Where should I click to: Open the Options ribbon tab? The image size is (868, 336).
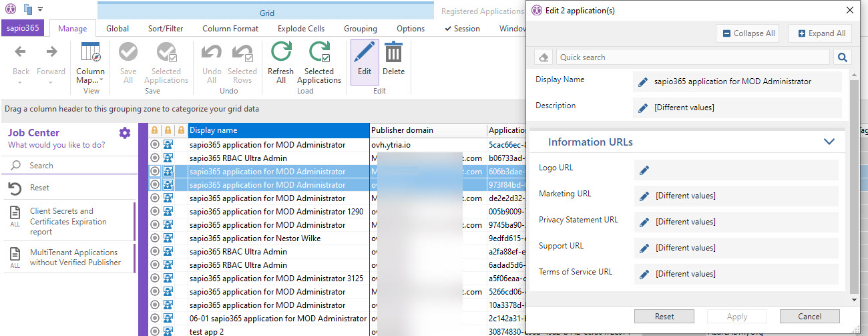coord(411,29)
